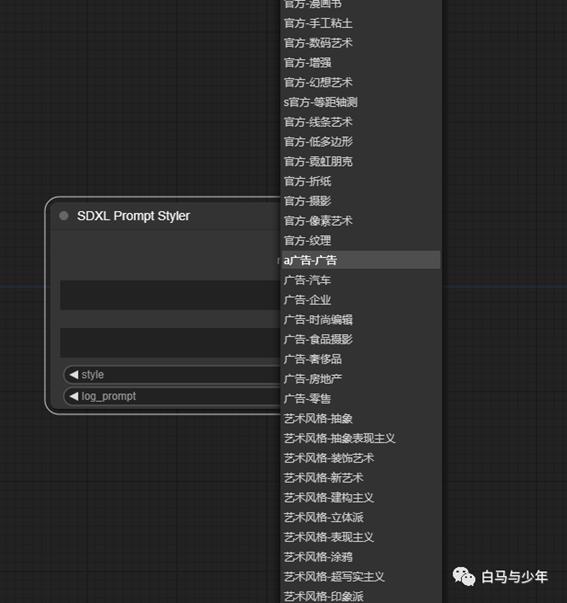Click the left arrow on style widget
Viewport: 567px width, 603px height.
pos(74,375)
